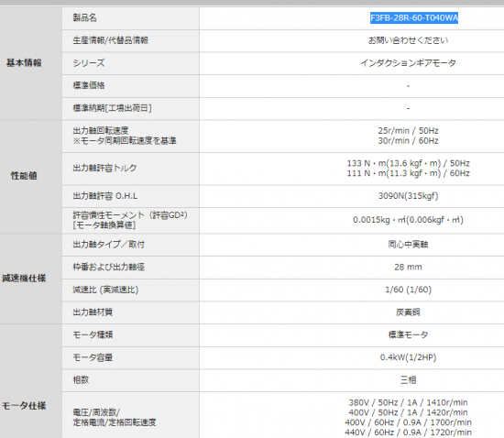
Task: Click the 三相 value
Action: pyautogui.click(x=408, y=380)
